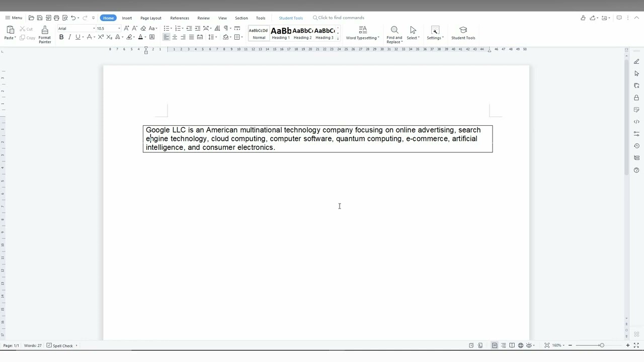Apply the Normal style
This screenshot has width=644, height=362.
coord(259,33)
